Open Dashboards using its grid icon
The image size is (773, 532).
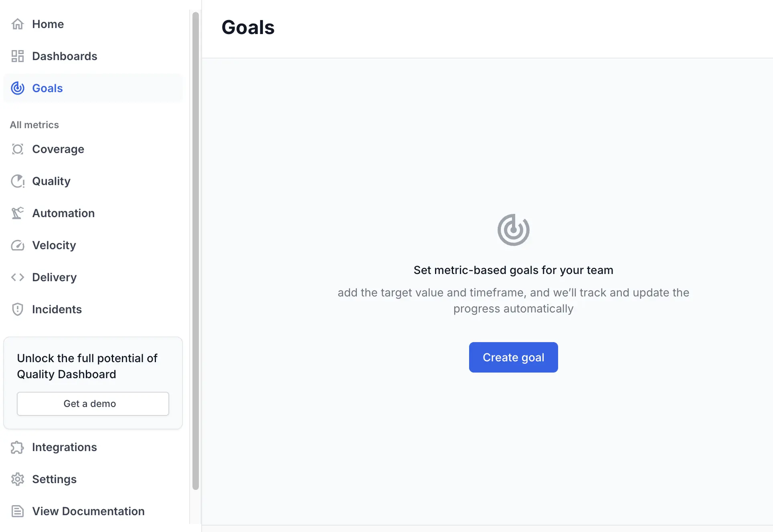point(18,56)
